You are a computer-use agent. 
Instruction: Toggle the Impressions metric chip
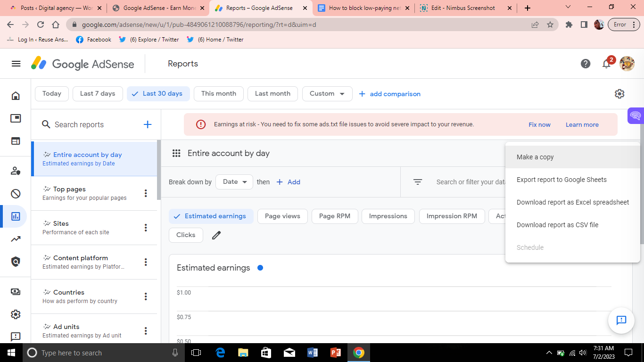(x=388, y=216)
